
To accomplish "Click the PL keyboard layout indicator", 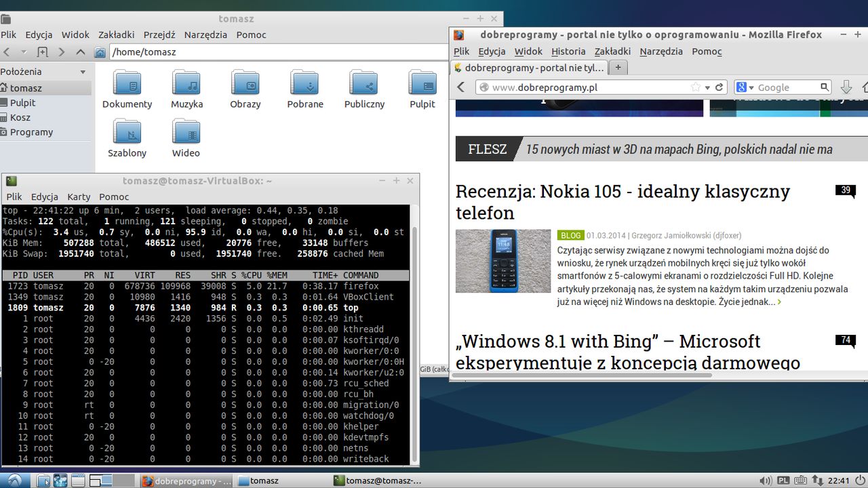I will [x=783, y=481].
